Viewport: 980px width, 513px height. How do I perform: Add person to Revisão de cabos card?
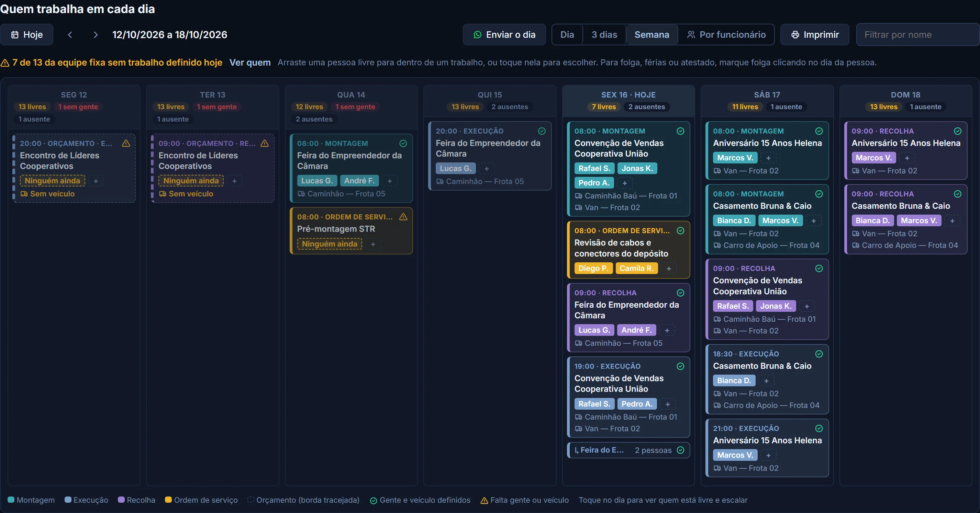(669, 269)
